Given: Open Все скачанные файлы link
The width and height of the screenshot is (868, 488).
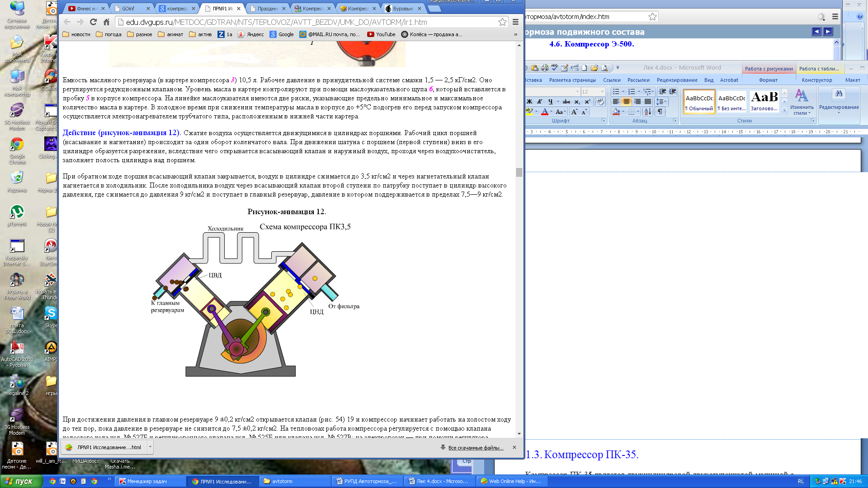Looking at the screenshot, I should tap(476, 448).
